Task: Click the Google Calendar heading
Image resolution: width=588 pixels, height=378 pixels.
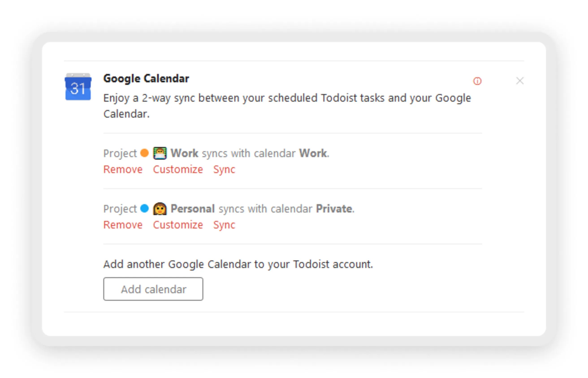Action: (x=146, y=79)
